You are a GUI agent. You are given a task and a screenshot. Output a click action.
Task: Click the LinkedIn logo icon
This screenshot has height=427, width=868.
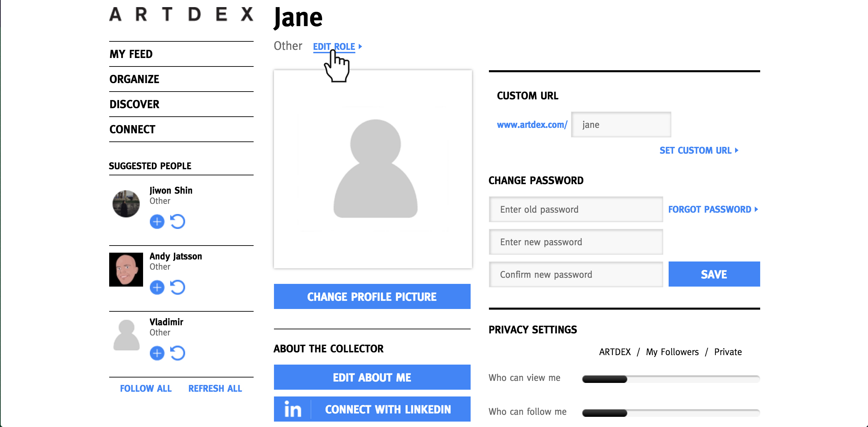pos(293,409)
